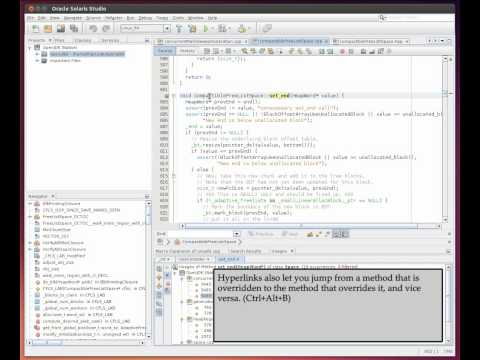Toggle the code fold marker on the set_end line
Screen dimensions: 480x360
173,96
